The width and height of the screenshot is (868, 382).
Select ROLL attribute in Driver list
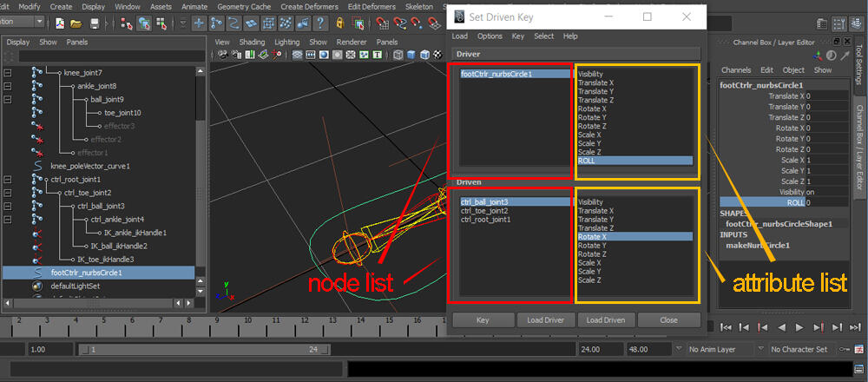tap(635, 161)
